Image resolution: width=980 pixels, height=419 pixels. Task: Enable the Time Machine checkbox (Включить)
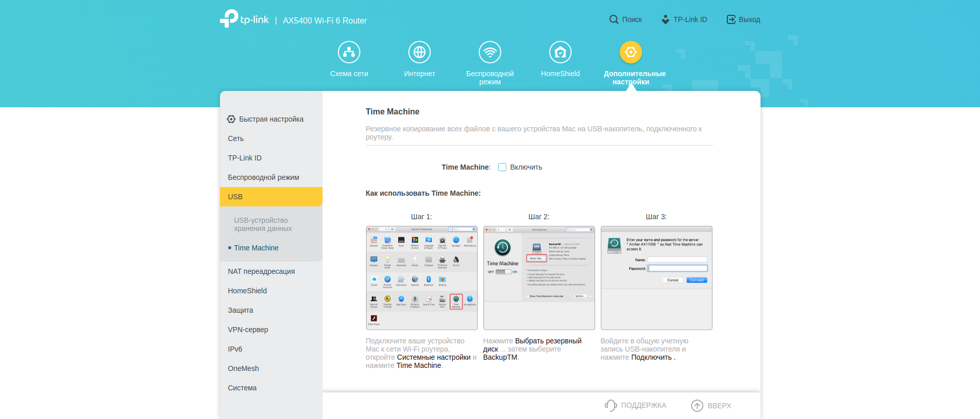pyautogui.click(x=502, y=167)
